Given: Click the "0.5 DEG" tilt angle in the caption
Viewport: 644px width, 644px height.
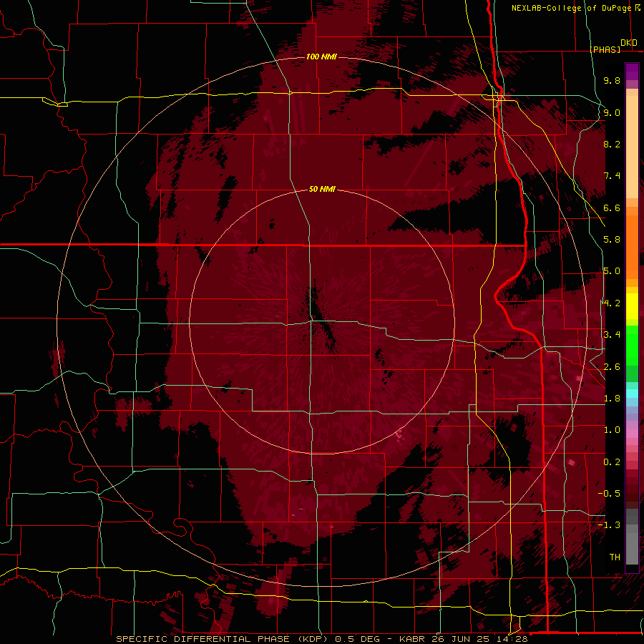Looking at the screenshot, I should pyautogui.click(x=357, y=639).
